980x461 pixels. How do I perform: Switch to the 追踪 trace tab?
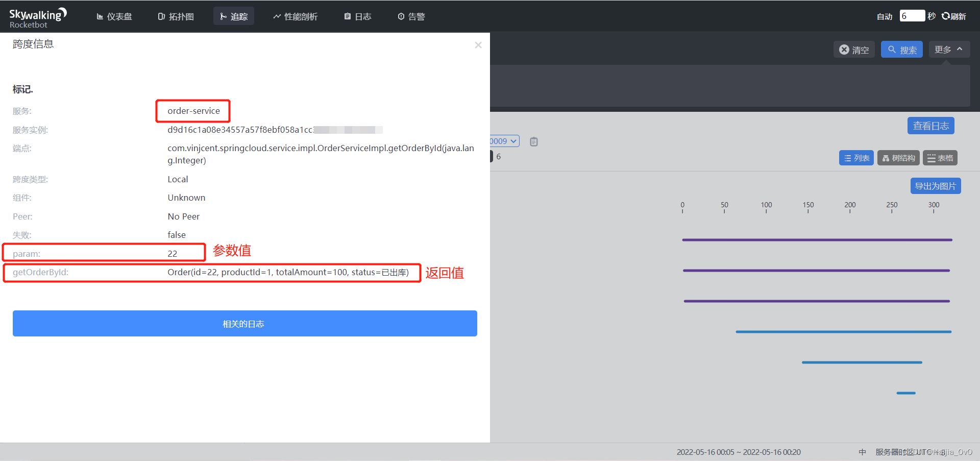coord(234,16)
